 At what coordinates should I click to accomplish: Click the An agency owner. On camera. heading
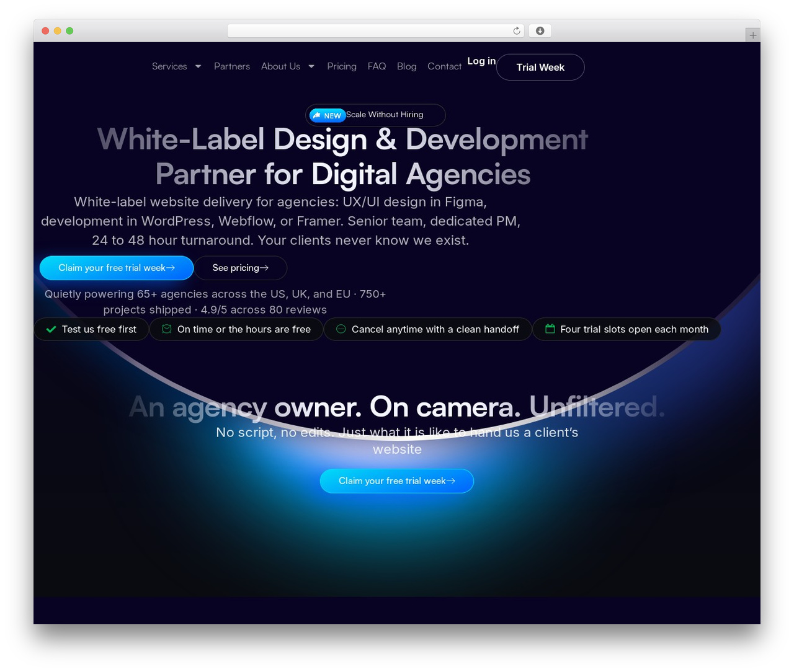[397, 407]
